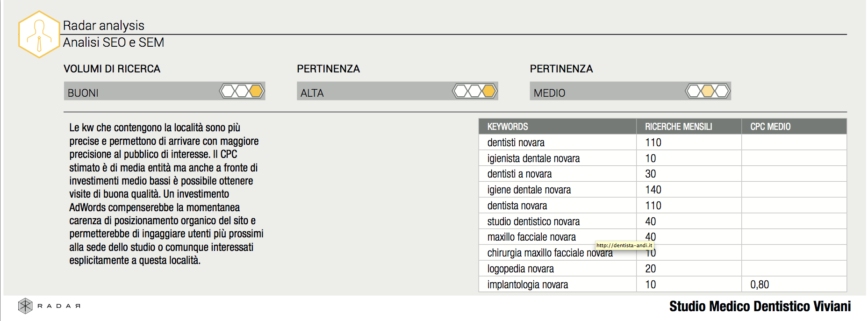Click the dentista-andi.it URL tooltip
The height and width of the screenshot is (321, 868).
[x=624, y=245]
